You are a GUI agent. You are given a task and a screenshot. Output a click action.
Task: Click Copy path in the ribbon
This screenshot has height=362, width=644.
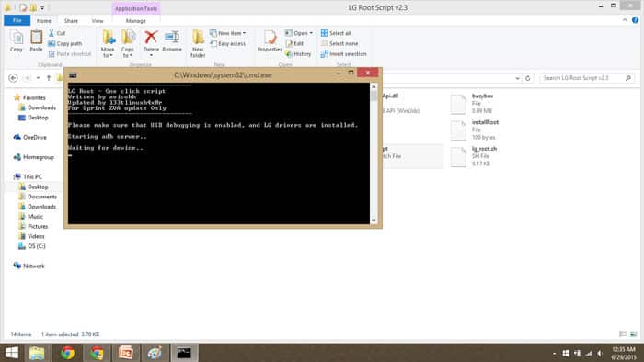tap(65, 43)
